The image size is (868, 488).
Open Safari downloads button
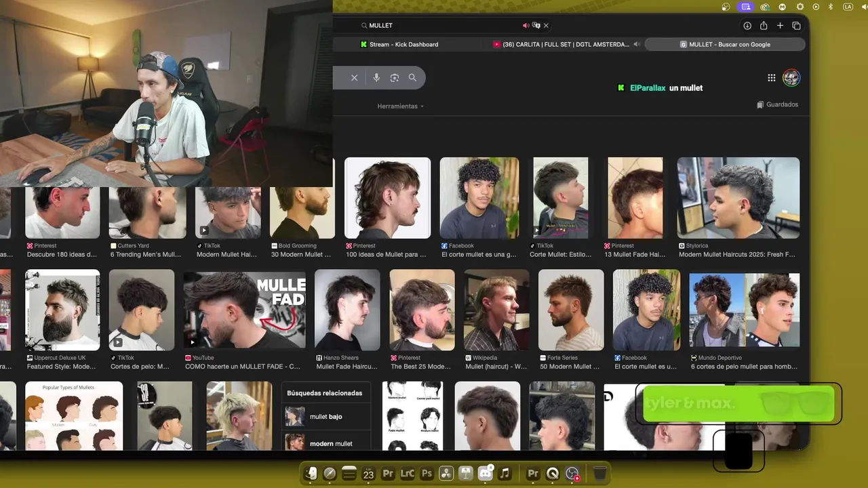point(747,26)
